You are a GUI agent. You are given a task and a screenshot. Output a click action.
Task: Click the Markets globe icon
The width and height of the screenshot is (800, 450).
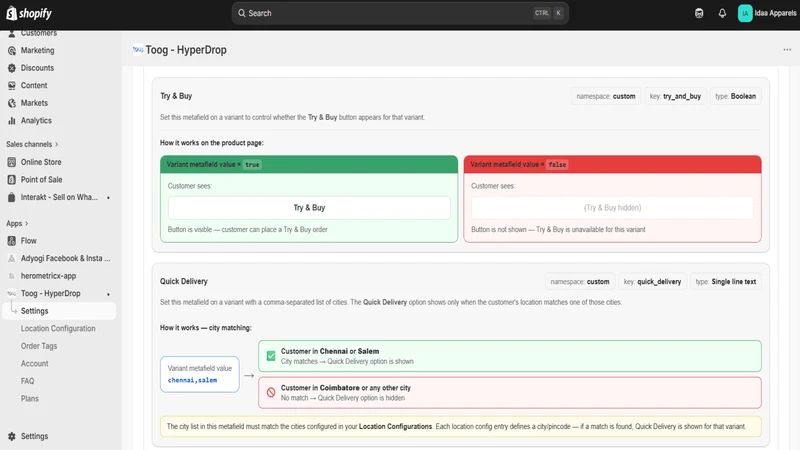tap(12, 103)
